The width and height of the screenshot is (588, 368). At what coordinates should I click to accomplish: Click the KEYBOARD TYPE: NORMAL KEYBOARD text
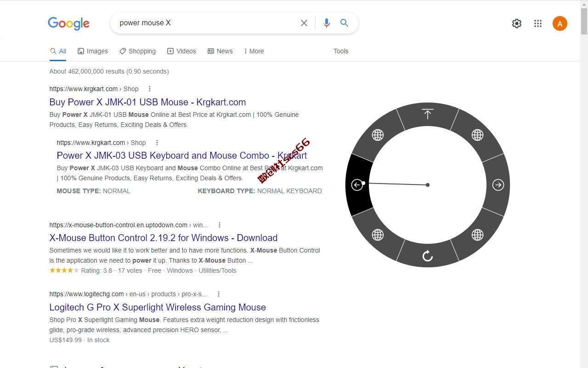(x=260, y=191)
